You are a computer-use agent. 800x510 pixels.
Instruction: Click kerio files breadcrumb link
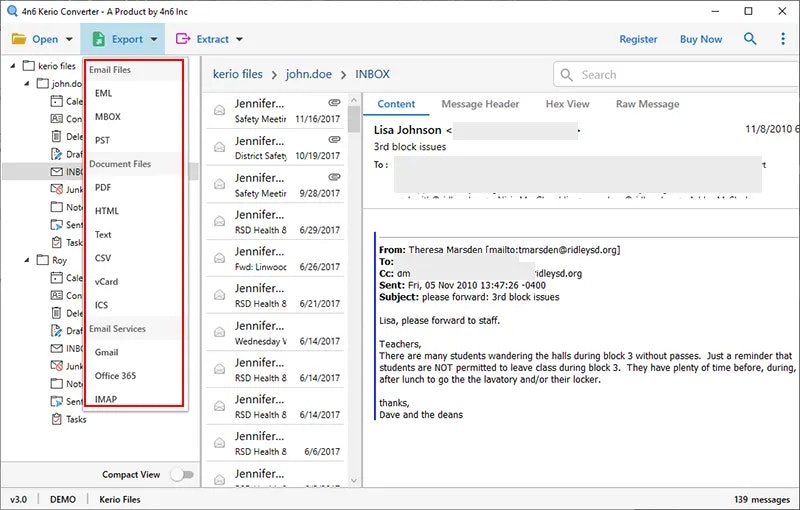(237, 74)
